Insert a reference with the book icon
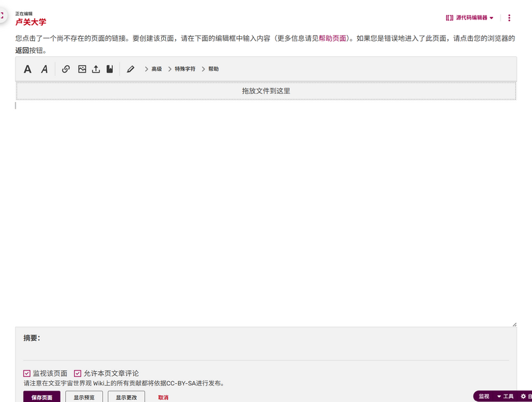This screenshot has height=402, width=532. (109, 69)
